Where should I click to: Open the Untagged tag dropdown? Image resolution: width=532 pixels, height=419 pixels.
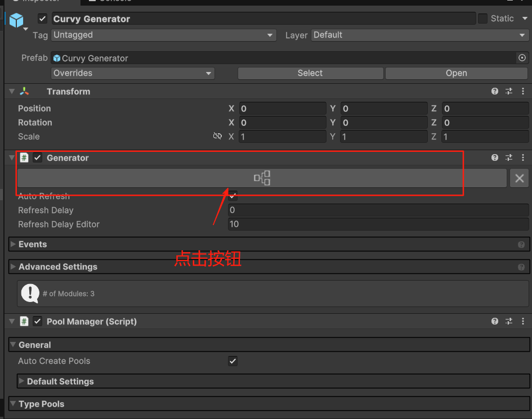[x=163, y=35]
